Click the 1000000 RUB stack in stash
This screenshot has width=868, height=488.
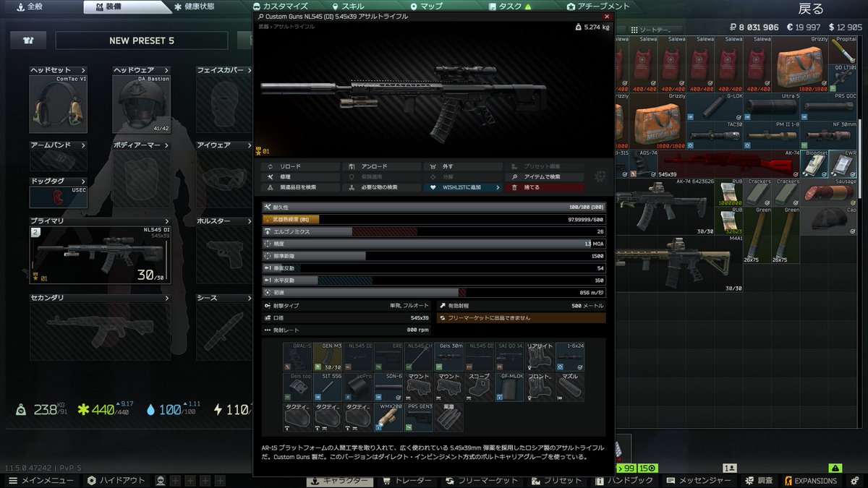point(729,194)
